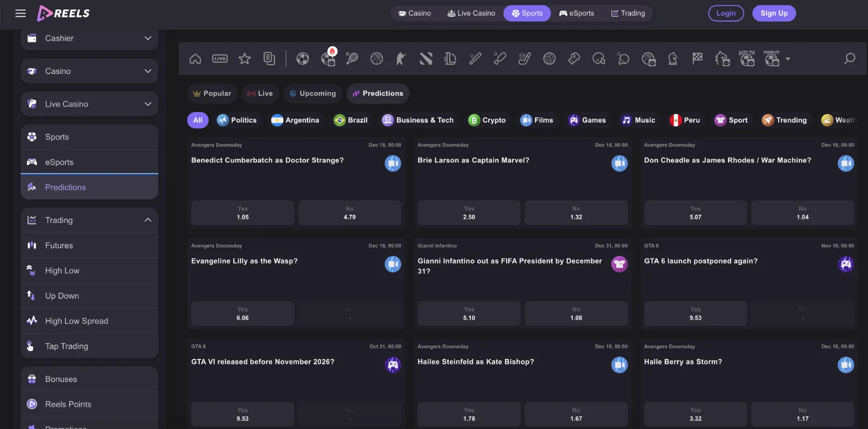Show the Live events tab

[x=260, y=93]
